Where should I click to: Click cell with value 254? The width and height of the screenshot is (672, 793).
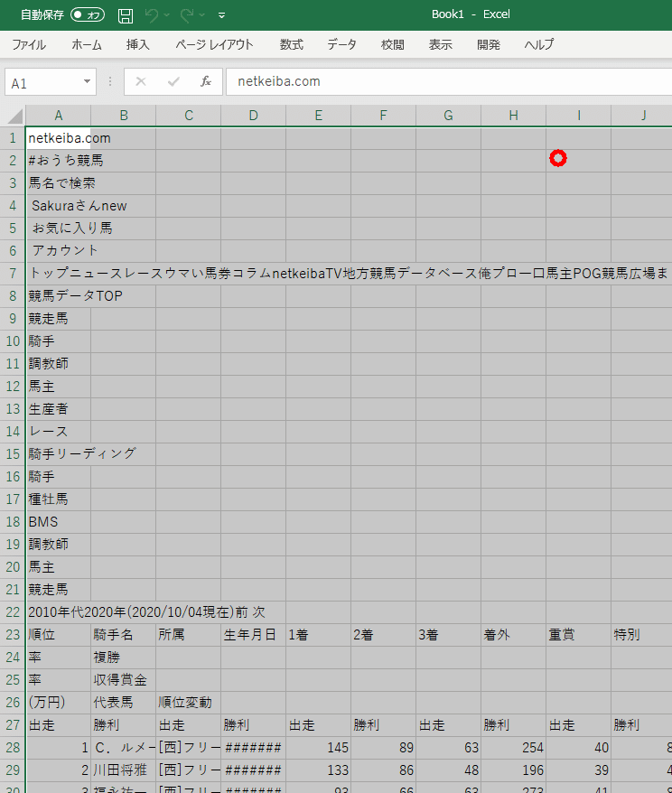click(x=513, y=748)
